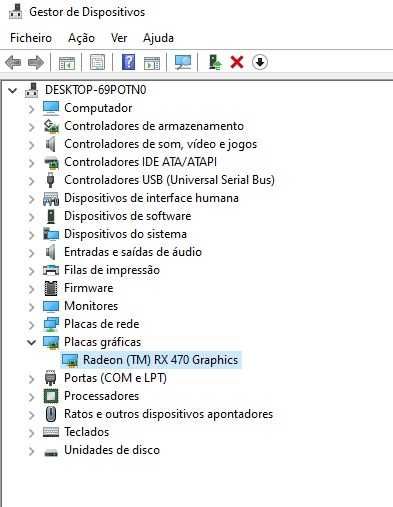This screenshot has width=393, height=507.
Task: Click the Disable device down-arrow icon
Action: pos(260,62)
